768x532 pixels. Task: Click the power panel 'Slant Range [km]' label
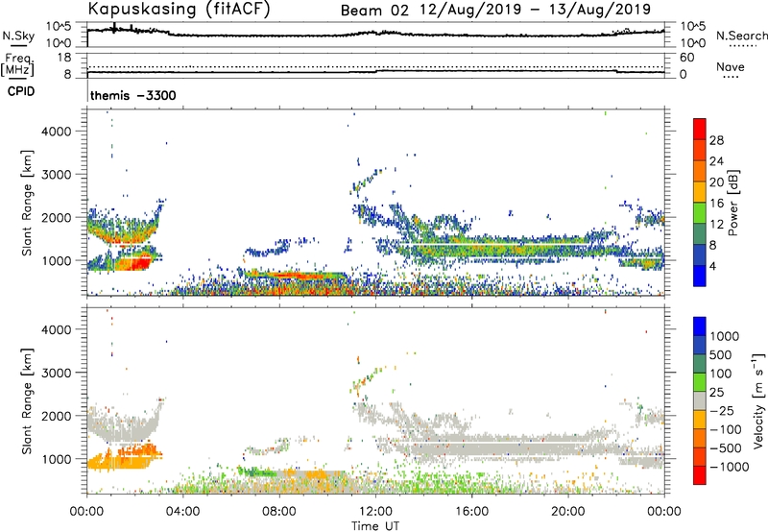pos(27,203)
